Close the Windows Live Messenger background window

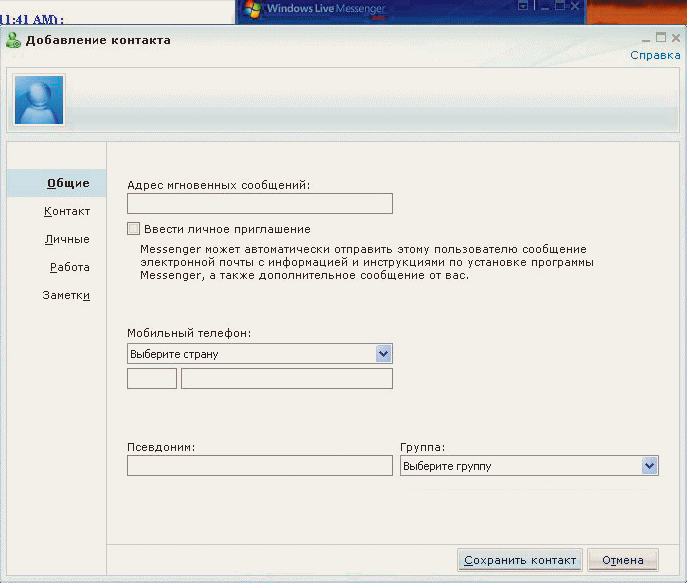[x=575, y=6]
